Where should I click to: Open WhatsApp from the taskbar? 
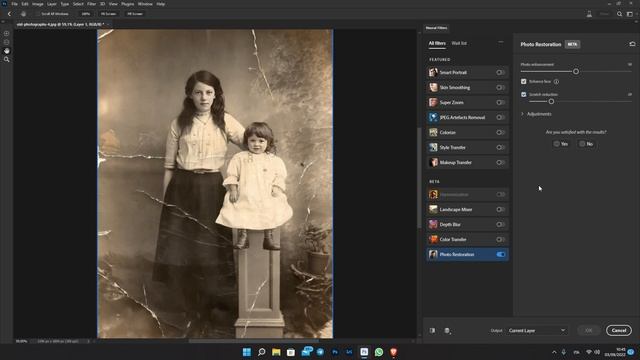tap(379, 352)
